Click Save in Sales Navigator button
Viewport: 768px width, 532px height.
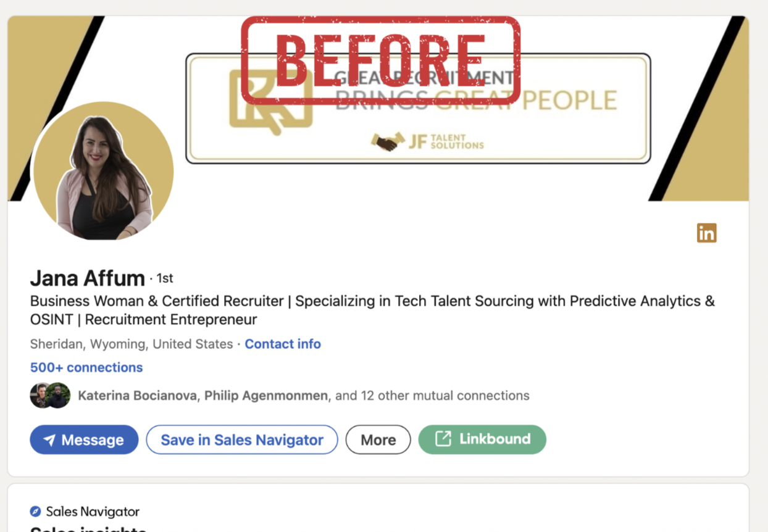click(x=242, y=439)
